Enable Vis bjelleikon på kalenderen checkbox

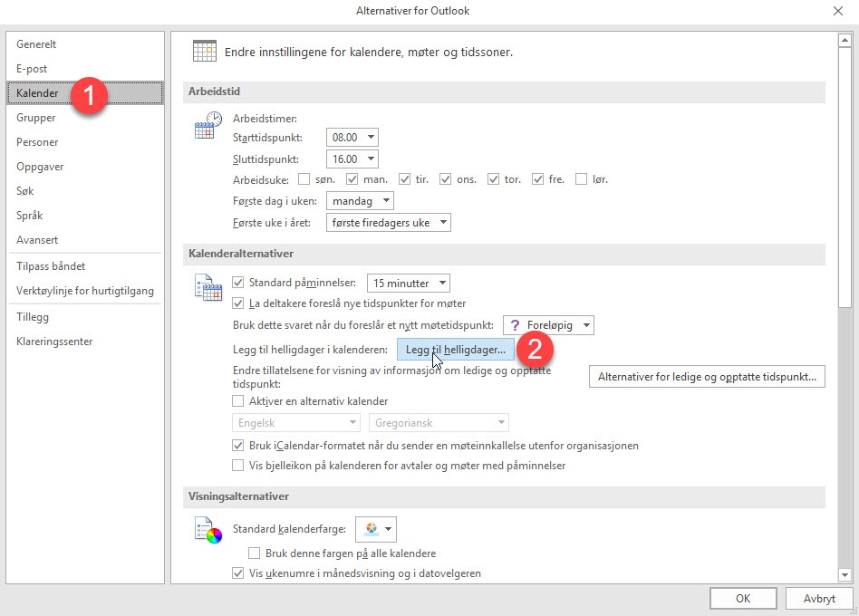coord(237,466)
